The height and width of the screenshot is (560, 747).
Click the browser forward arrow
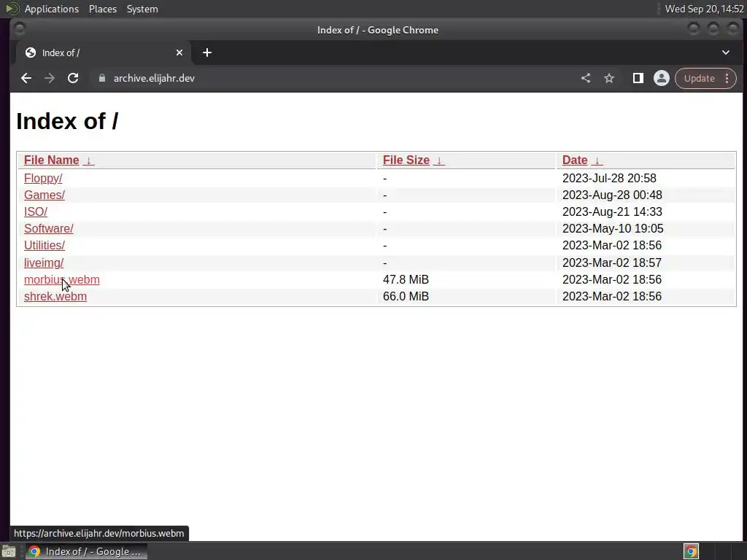50,78
